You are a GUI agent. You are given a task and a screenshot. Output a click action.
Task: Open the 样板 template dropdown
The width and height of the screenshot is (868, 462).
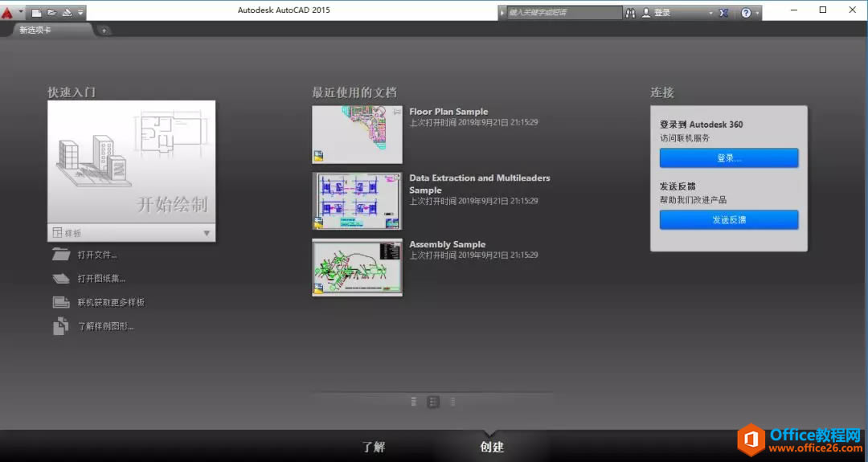tap(131, 233)
